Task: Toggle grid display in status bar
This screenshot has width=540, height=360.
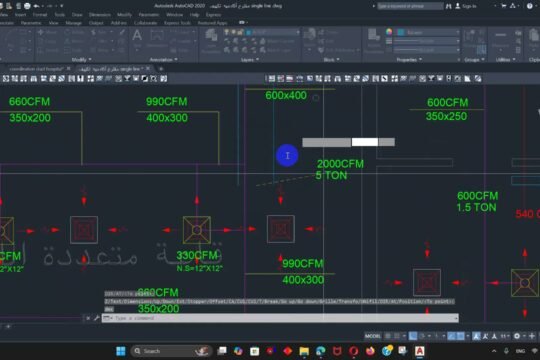Action: coord(388,336)
